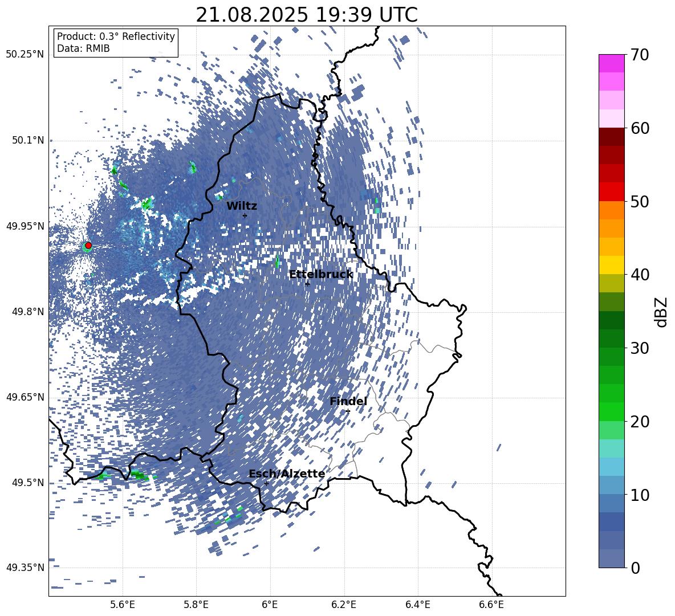
Task: Click the Data: RMIB text
Action: point(83,48)
